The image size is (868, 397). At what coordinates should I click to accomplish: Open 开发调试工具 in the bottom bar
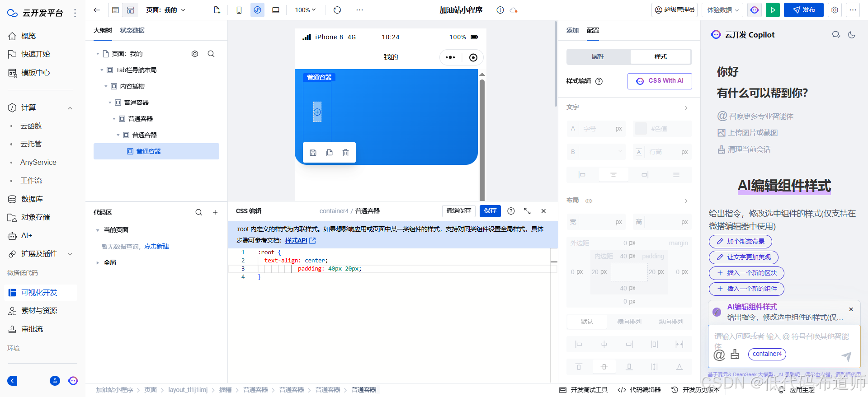coord(584,390)
